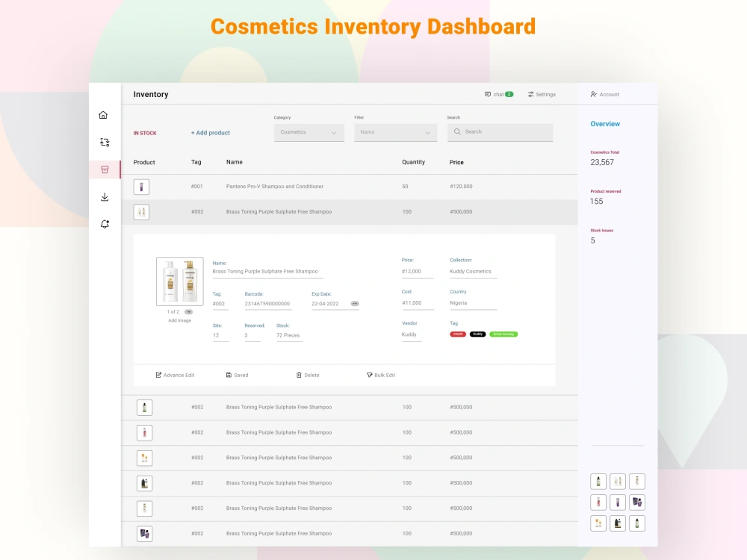Viewport: 747px width, 560px height.
Task: Click the IN STOCK tab
Action: pyautogui.click(x=145, y=133)
